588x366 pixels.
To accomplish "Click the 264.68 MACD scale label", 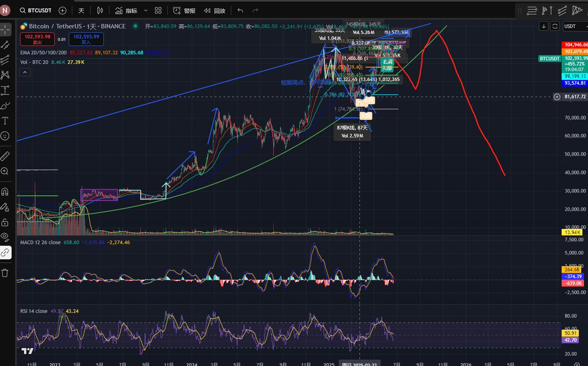I will [x=572, y=269].
